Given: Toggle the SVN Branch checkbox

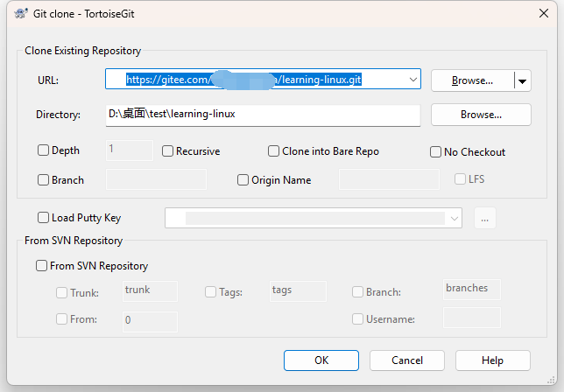Looking at the screenshot, I should click(357, 291).
